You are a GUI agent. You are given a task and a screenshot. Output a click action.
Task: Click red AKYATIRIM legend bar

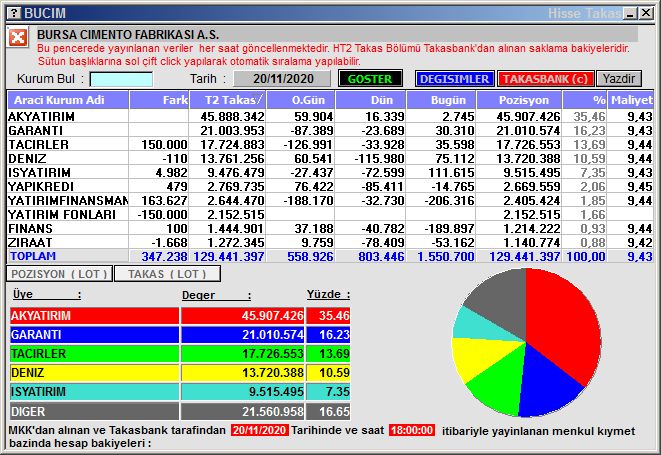(94, 315)
